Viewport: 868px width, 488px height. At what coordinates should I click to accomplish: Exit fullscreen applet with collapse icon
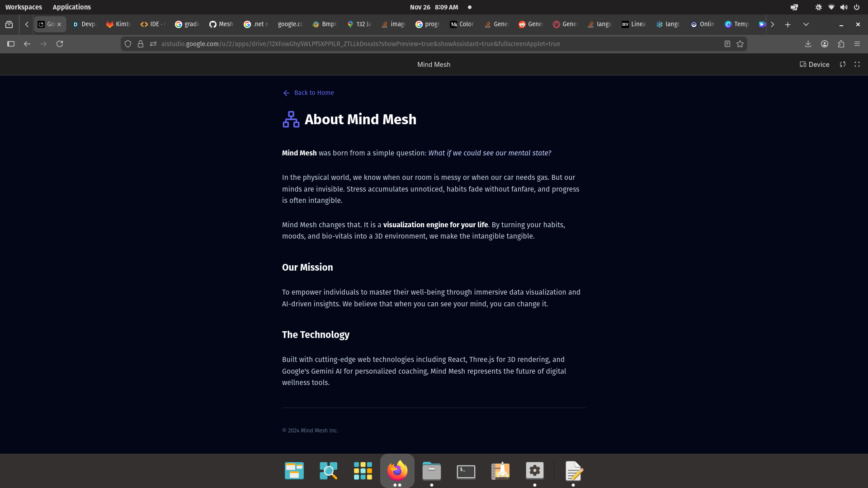857,65
